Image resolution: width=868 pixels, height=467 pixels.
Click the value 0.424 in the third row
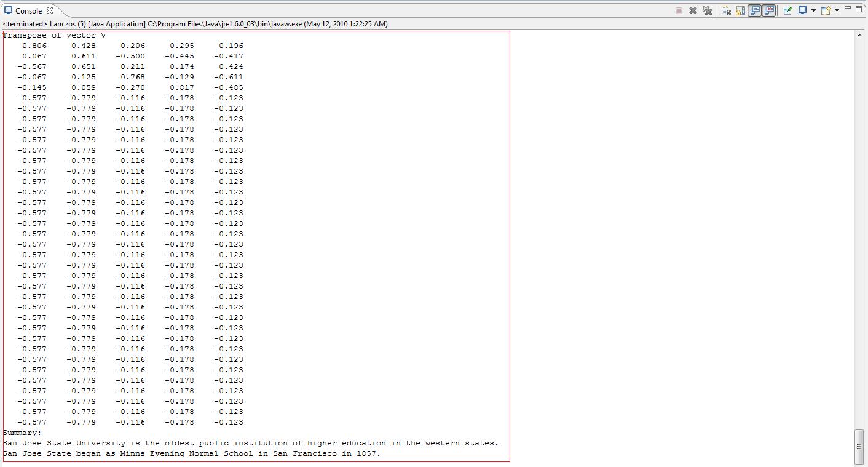231,66
